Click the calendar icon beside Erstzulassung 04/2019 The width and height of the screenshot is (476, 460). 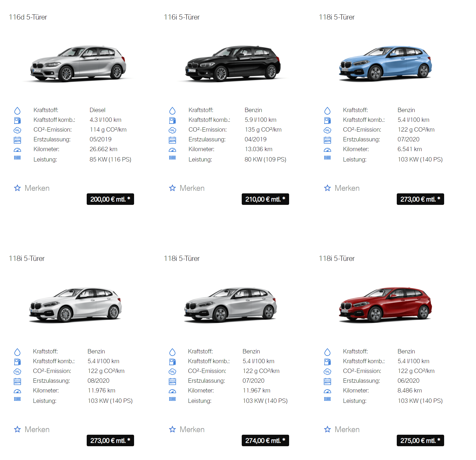point(172,140)
